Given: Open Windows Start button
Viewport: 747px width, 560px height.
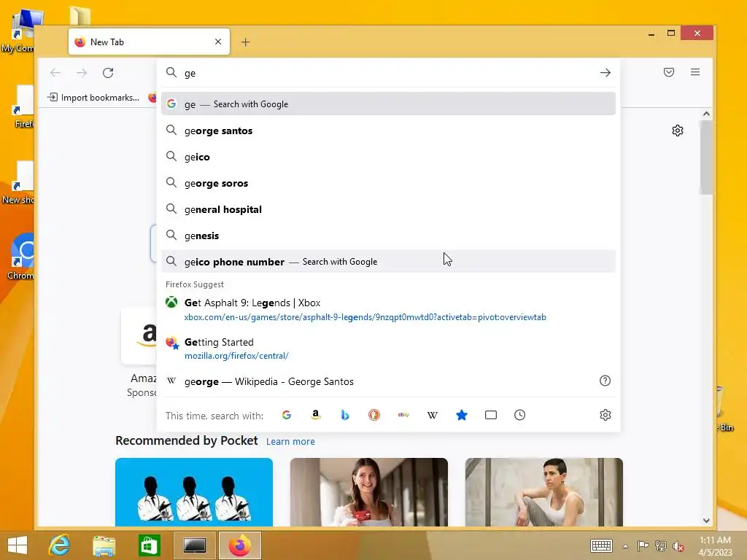Looking at the screenshot, I should point(18,545).
